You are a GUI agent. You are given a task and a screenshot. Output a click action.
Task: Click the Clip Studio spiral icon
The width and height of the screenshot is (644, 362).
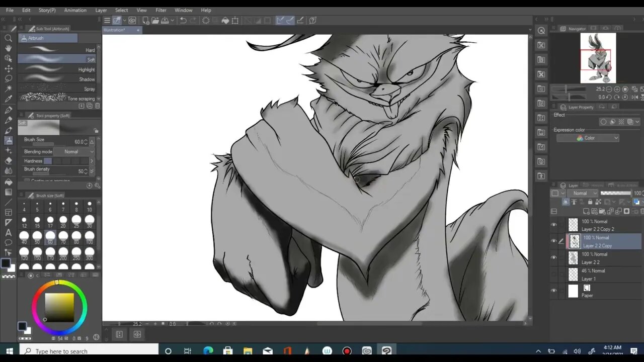132,20
